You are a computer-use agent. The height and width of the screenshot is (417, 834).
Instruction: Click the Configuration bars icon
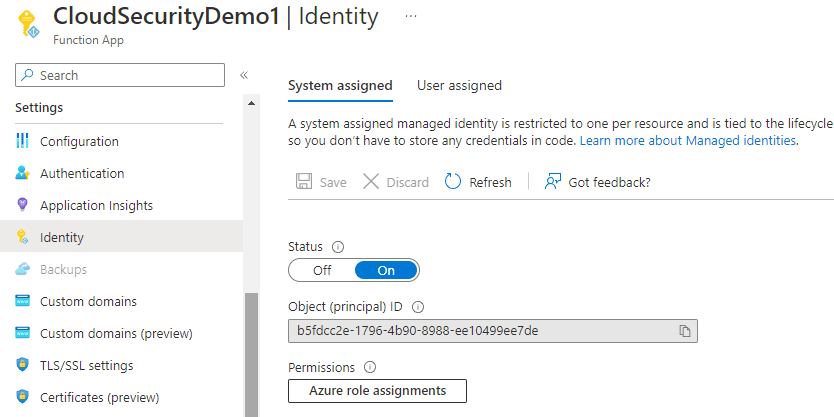(x=22, y=141)
